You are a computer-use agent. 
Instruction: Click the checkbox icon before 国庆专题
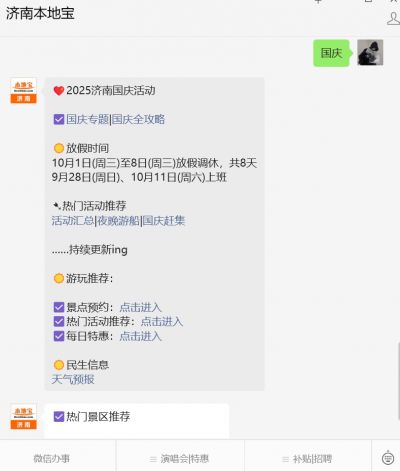59,119
